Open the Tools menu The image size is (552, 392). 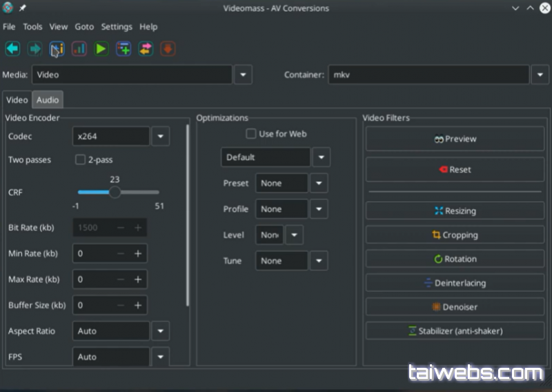[x=32, y=27]
